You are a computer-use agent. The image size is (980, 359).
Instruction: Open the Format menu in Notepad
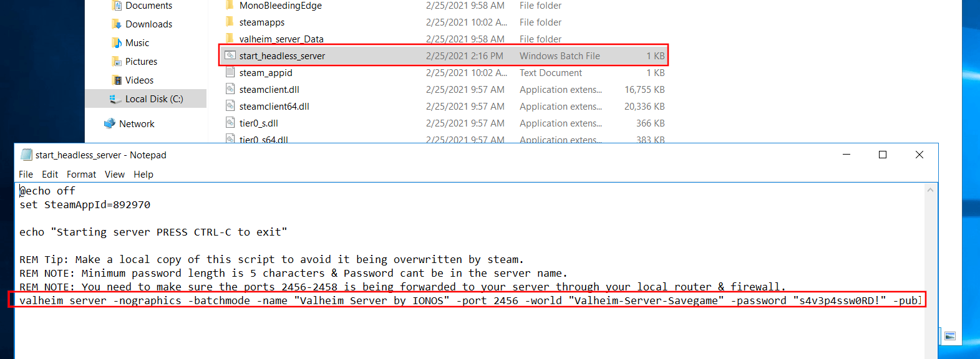81,175
